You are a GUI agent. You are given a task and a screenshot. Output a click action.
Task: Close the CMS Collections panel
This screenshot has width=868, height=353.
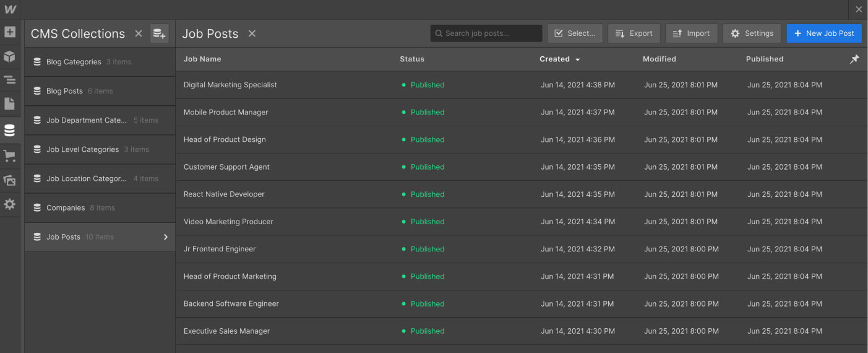139,33
